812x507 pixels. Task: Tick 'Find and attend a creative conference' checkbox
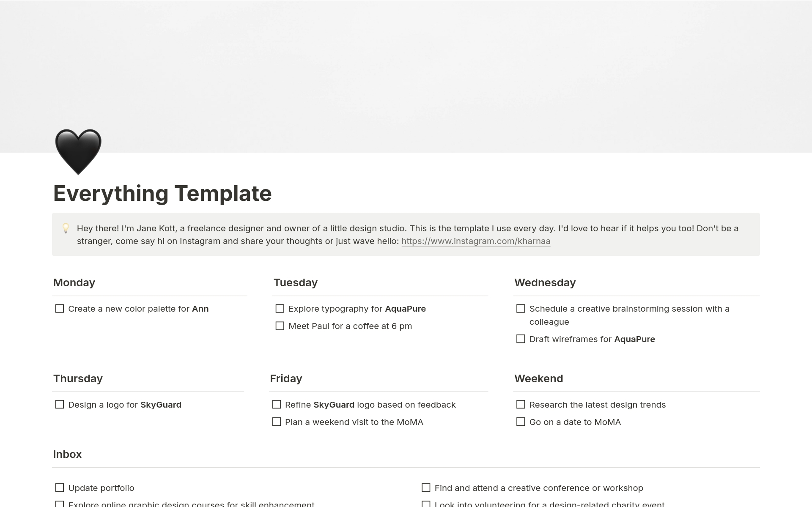(x=426, y=488)
